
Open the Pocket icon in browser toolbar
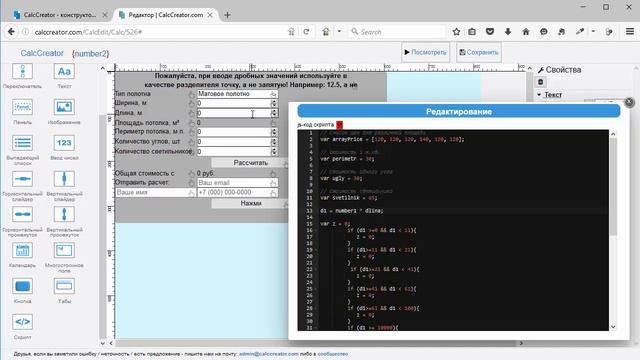[490, 32]
